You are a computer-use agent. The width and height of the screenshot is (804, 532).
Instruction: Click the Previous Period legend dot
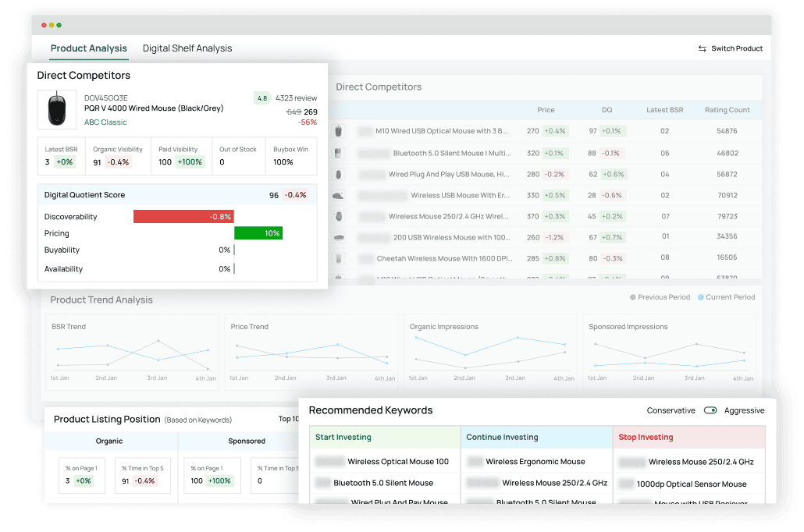pos(633,297)
